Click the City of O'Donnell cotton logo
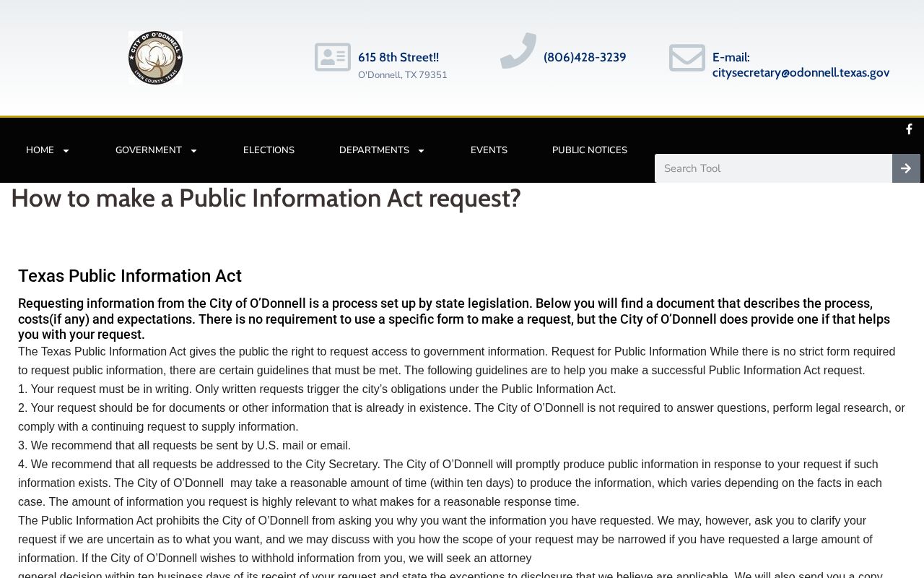 click(x=155, y=58)
